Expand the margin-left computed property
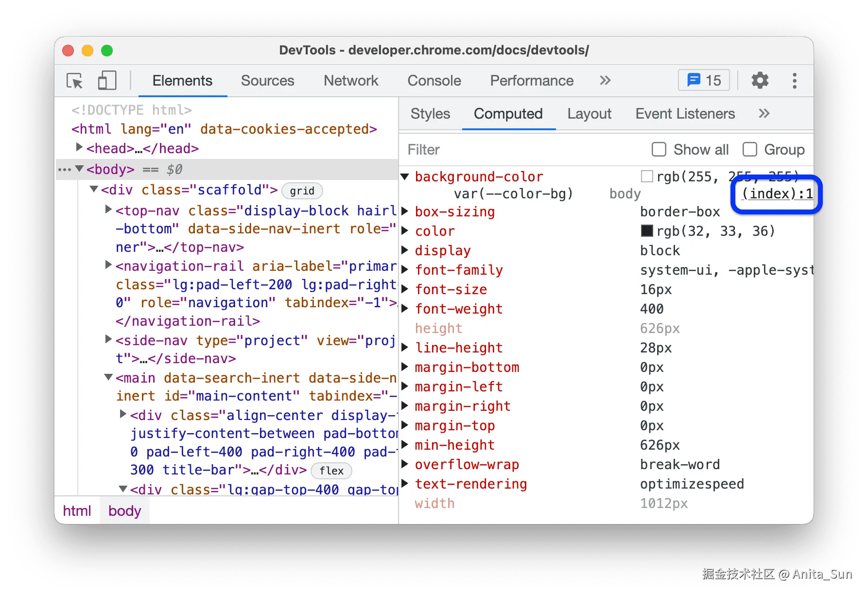 click(x=404, y=386)
